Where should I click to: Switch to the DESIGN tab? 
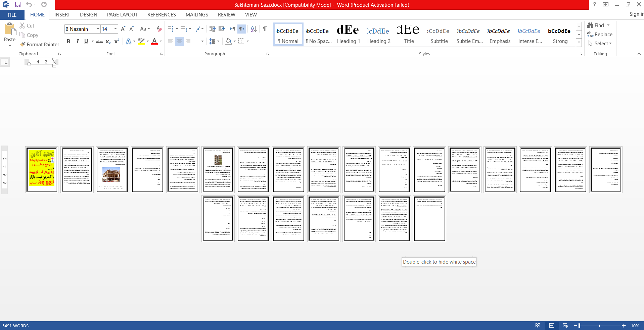(x=89, y=15)
